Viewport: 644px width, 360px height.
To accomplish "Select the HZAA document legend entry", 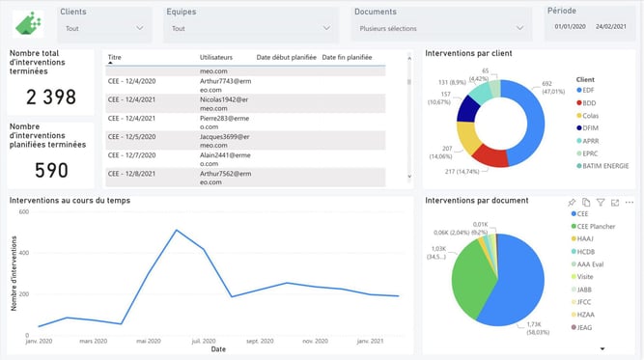I will (x=583, y=315).
